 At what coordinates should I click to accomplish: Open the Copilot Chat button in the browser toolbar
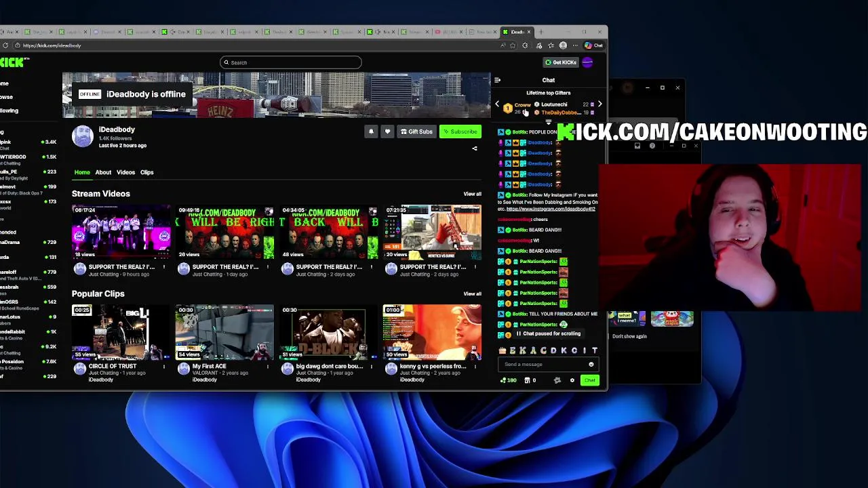click(x=593, y=45)
